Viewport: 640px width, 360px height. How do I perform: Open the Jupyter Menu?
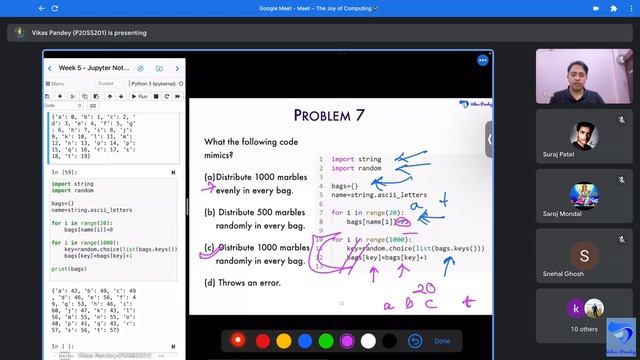tap(55, 84)
